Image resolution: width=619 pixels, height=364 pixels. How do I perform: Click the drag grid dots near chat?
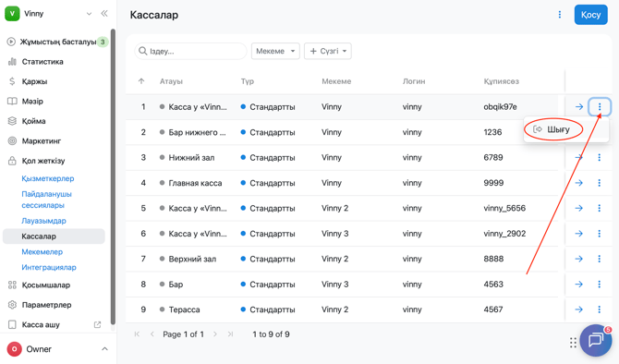573,342
